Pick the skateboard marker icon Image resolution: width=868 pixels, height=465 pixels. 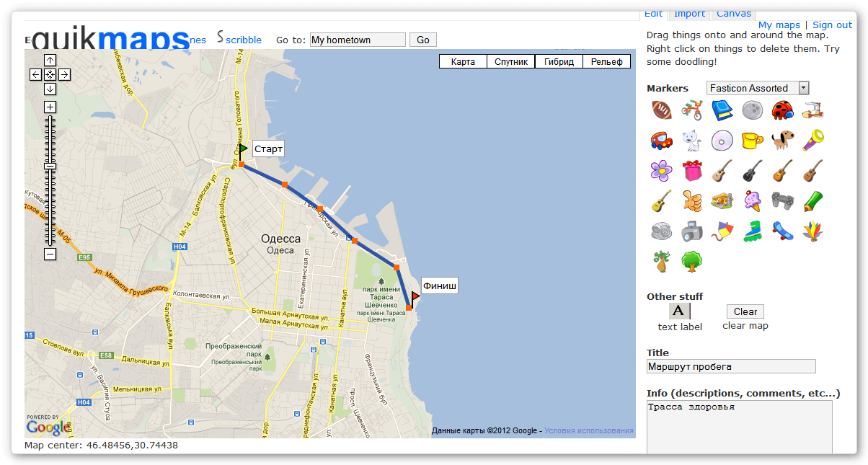[x=782, y=231]
